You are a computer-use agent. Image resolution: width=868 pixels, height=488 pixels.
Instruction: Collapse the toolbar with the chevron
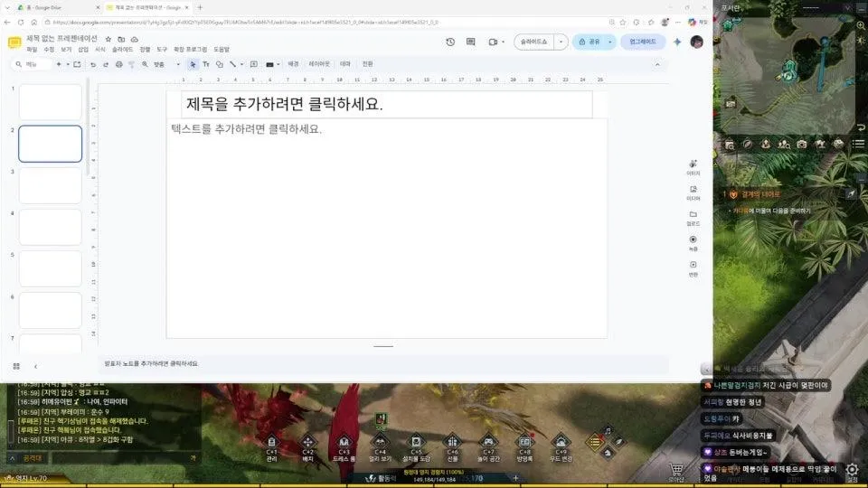[657, 65]
